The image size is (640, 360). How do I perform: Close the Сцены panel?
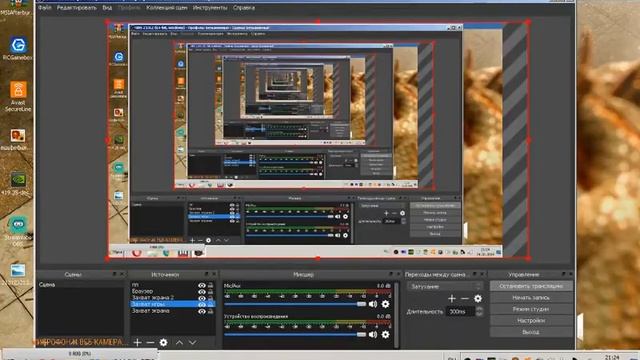122,274
